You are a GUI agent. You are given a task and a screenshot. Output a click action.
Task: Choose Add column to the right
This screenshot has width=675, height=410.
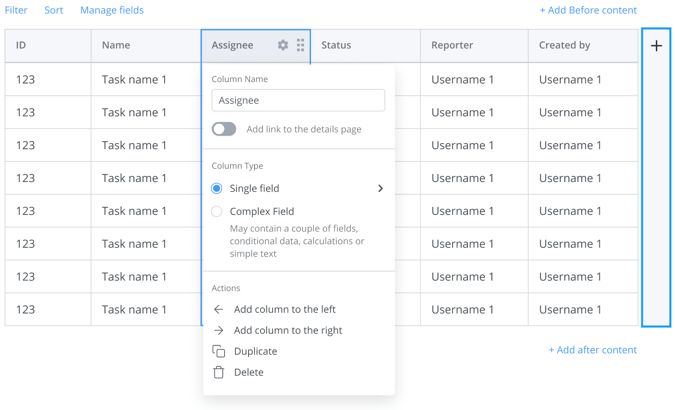pos(288,331)
